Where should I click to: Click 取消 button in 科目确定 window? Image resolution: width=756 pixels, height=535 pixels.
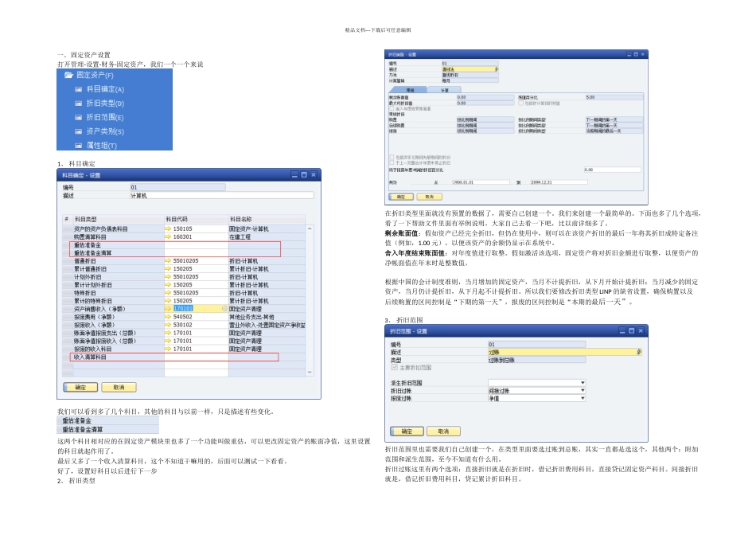point(119,388)
